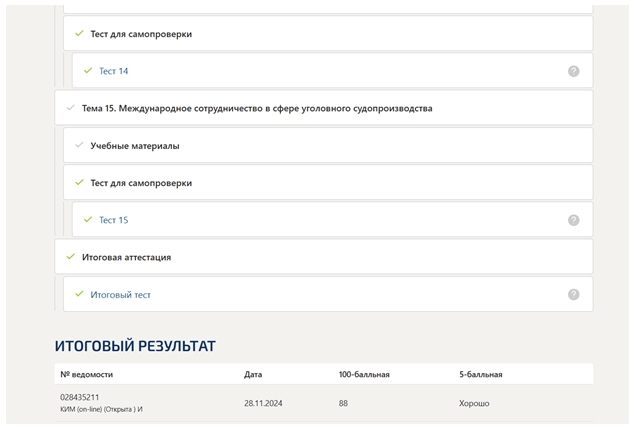Open the Итоговый тест link
630x430 pixels.
(121, 295)
